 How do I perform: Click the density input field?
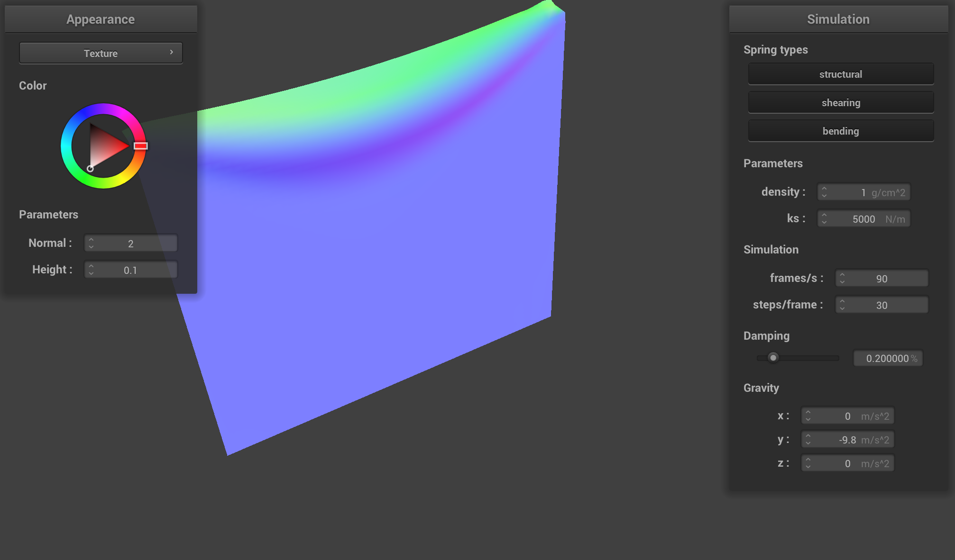point(863,192)
